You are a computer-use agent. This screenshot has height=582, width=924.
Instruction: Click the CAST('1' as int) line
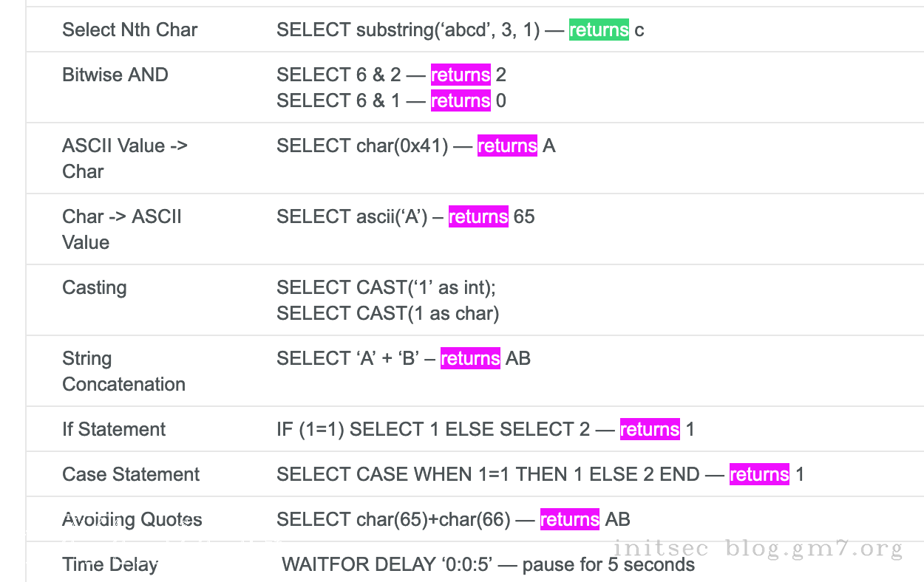click(x=386, y=288)
